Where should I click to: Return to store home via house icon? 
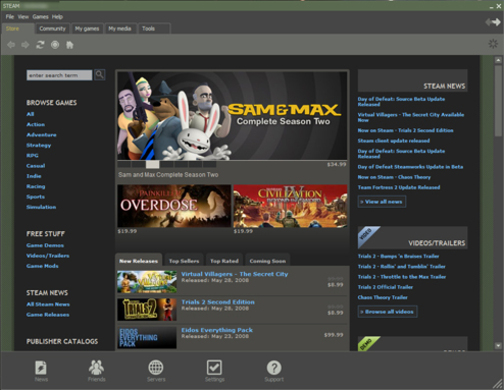(x=70, y=45)
